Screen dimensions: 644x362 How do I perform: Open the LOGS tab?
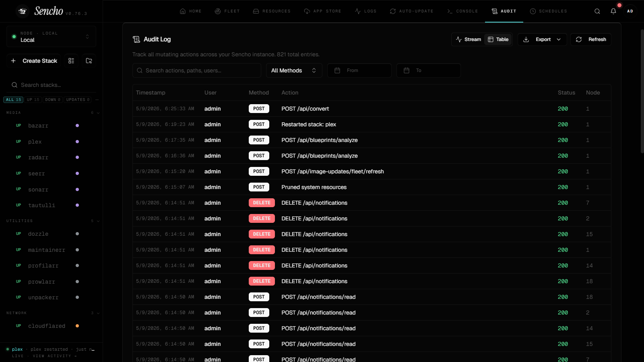365,11
